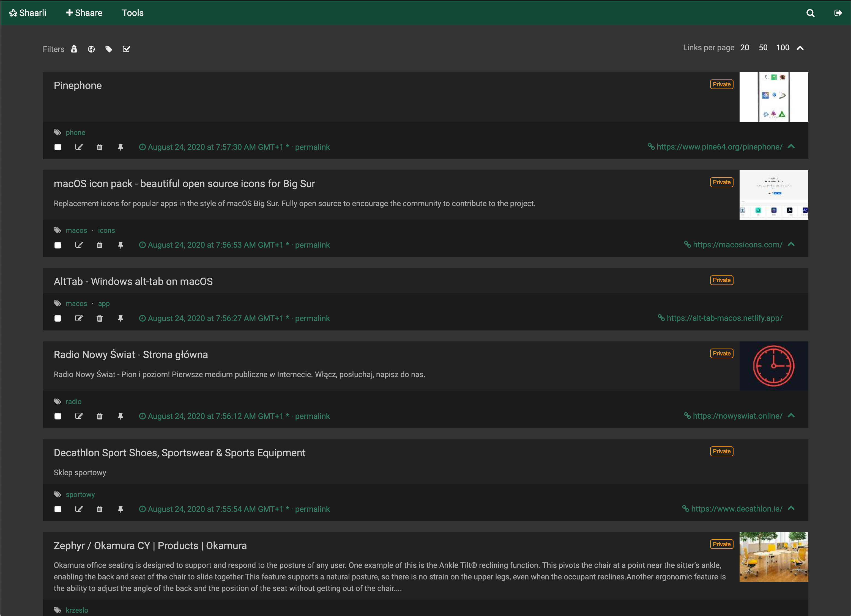Open the Tools menu
This screenshot has width=851, height=616.
[133, 12]
